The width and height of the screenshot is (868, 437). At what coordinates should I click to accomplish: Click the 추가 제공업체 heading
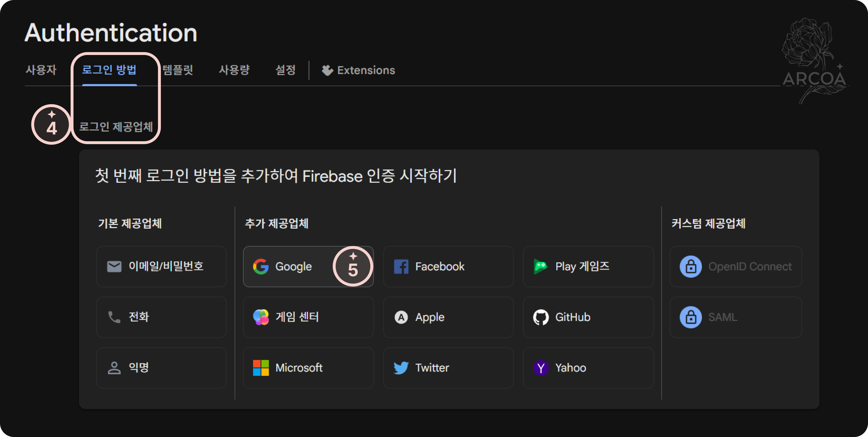[277, 223]
